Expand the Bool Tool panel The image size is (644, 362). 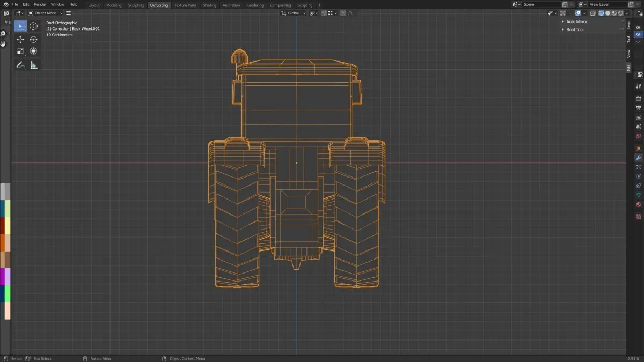pyautogui.click(x=575, y=30)
